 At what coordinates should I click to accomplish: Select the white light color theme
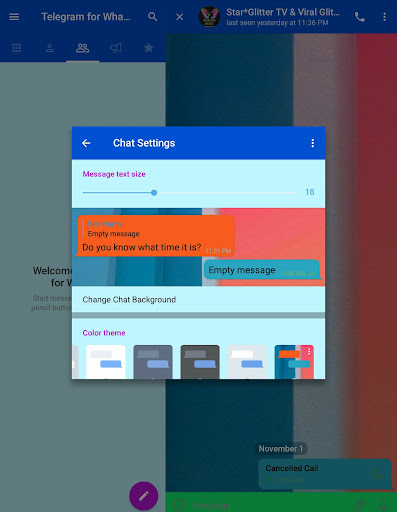click(106, 362)
